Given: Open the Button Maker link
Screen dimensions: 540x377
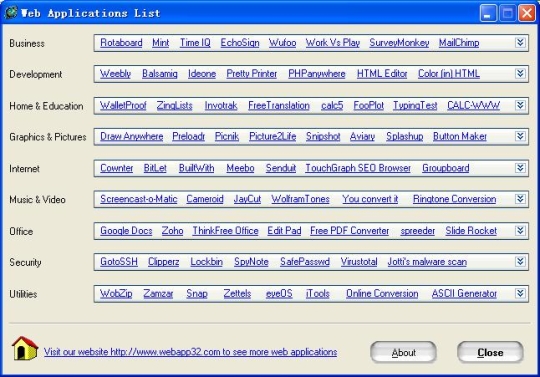Looking at the screenshot, I should point(460,136).
